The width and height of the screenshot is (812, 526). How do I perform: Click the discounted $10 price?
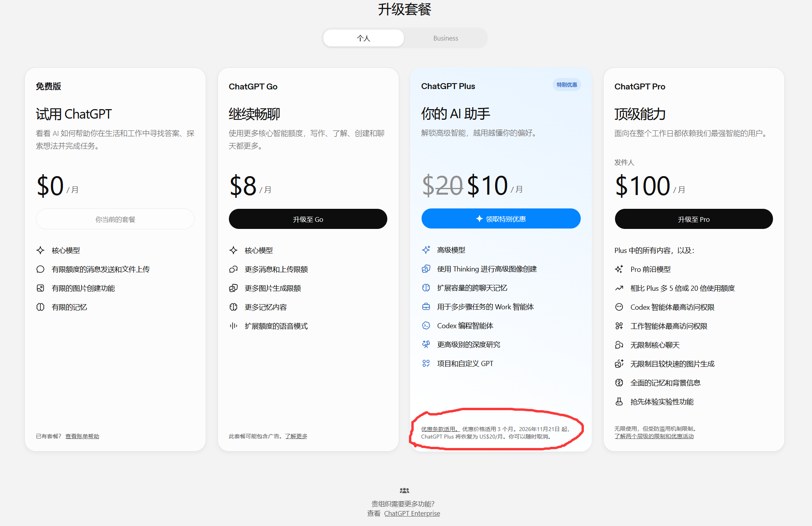488,185
